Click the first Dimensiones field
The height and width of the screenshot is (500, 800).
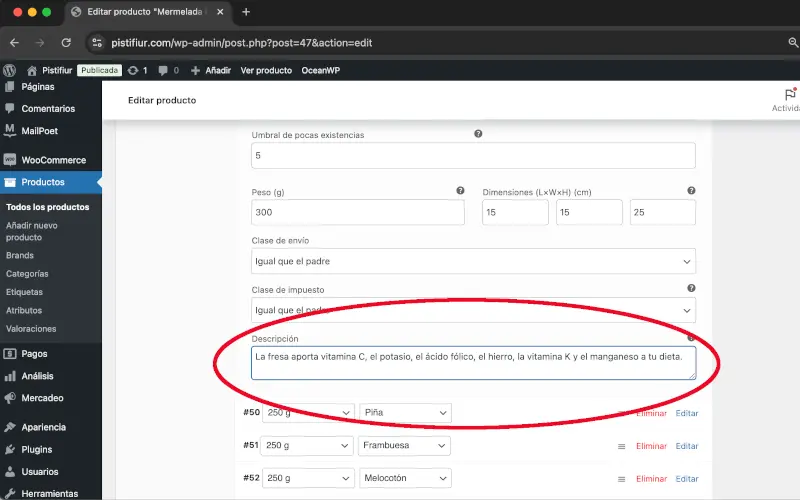click(515, 212)
